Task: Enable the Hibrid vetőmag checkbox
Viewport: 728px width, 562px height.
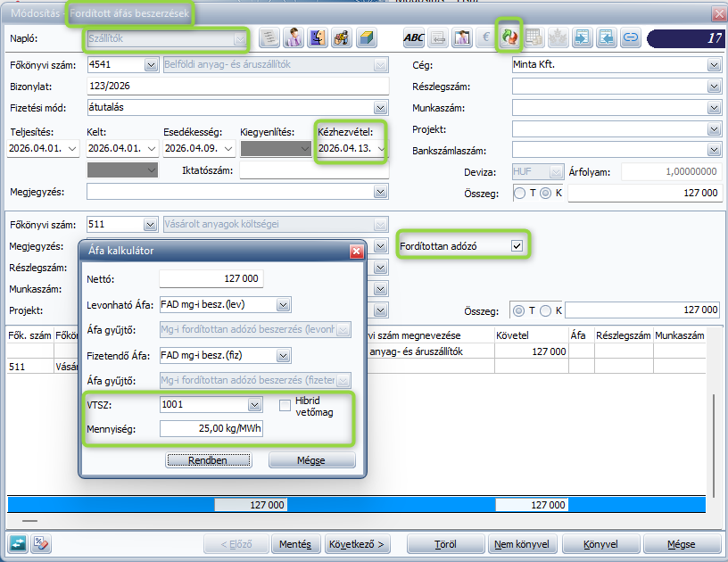Action: 285,405
